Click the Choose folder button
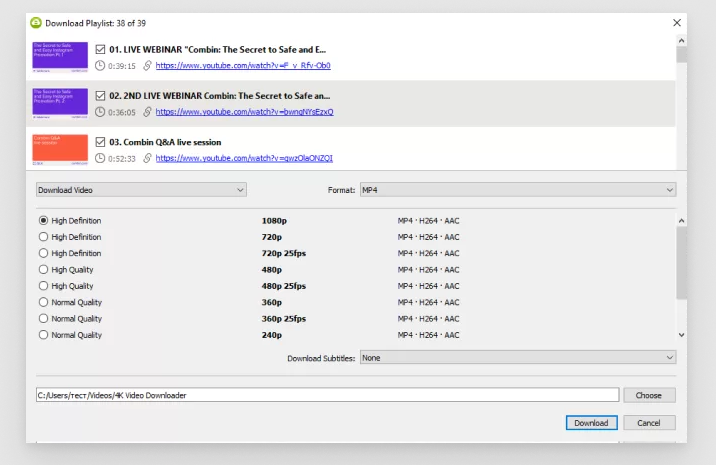The image size is (716, 465). click(649, 395)
